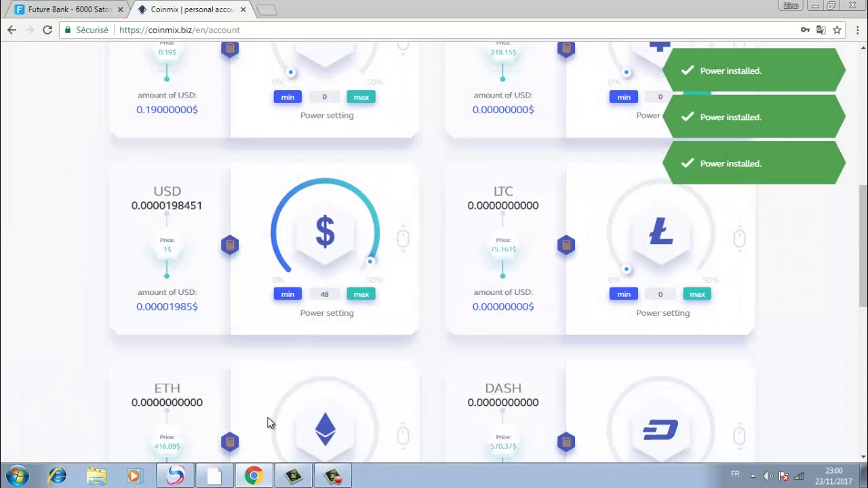Click the Litecoin logo in the LTC dial

[x=661, y=232]
